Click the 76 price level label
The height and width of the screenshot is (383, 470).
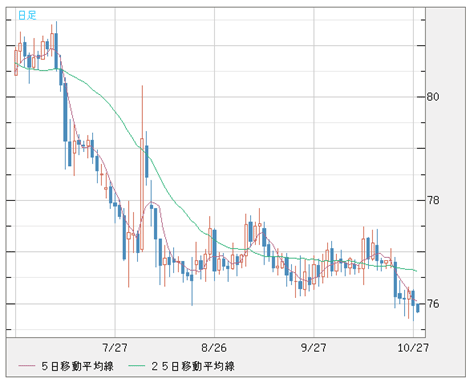pyautogui.click(x=433, y=304)
